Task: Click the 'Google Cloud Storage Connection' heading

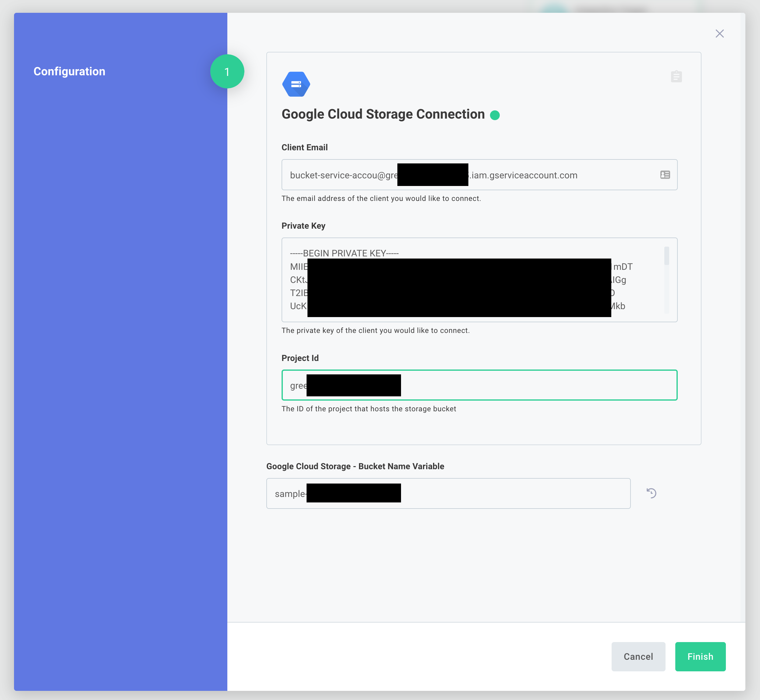Action: pos(383,114)
